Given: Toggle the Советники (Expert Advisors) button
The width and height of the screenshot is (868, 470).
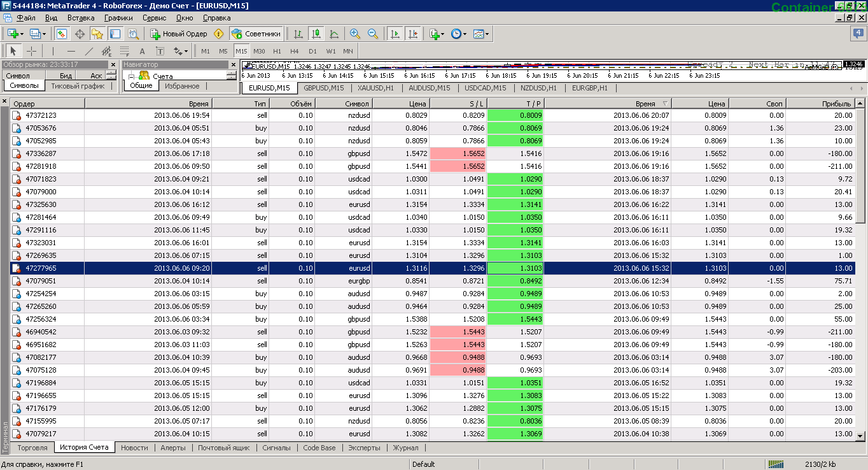Looking at the screenshot, I should click(x=256, y=34).
